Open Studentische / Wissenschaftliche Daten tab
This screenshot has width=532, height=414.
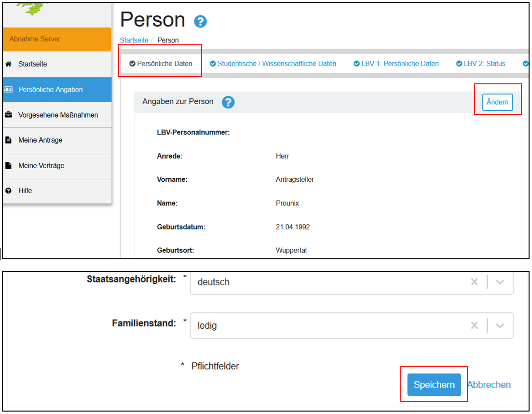pos(273,64)
